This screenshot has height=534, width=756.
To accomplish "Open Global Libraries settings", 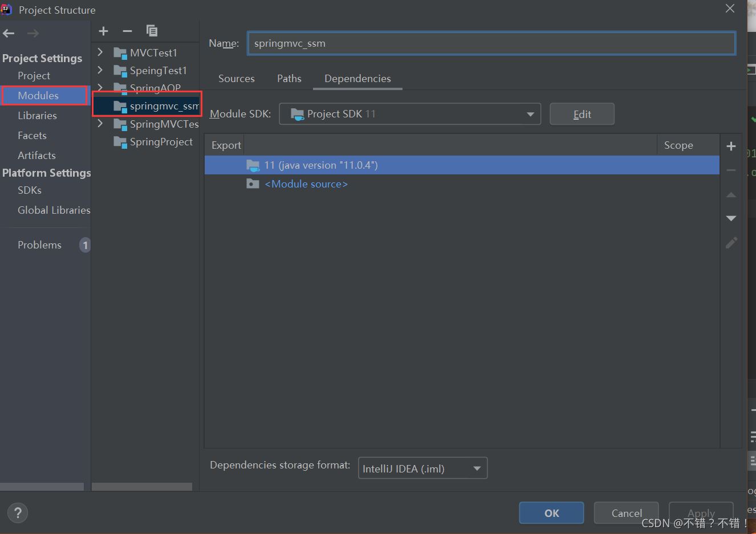I will [x=54, y=210].
